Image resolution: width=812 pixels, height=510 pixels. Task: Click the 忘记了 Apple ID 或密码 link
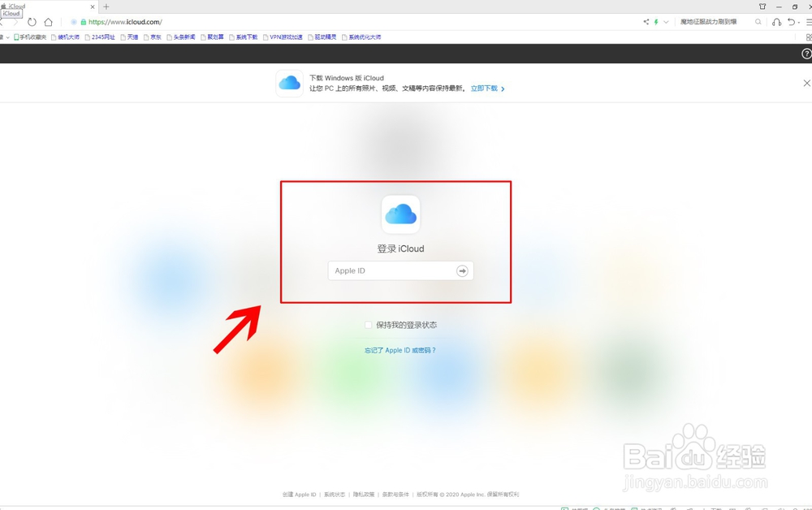point(400,351)
